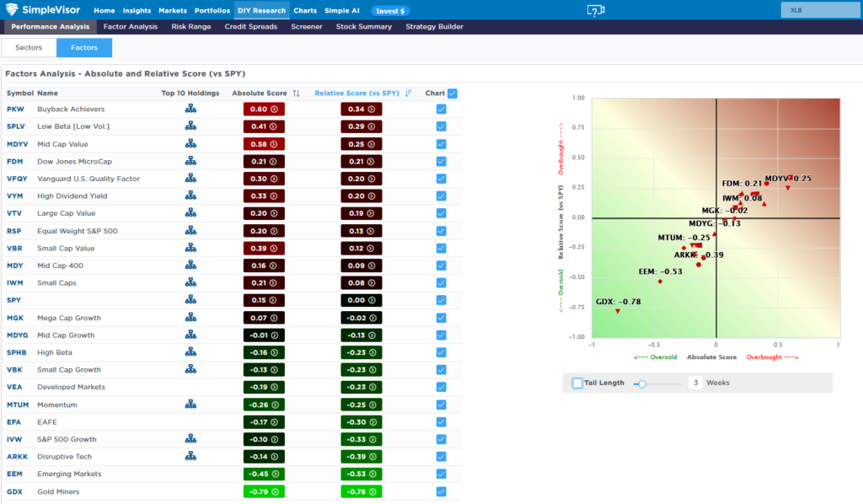
Task: Click the Invest $ button
Action: pyautogui.click(x=390, y=11)
